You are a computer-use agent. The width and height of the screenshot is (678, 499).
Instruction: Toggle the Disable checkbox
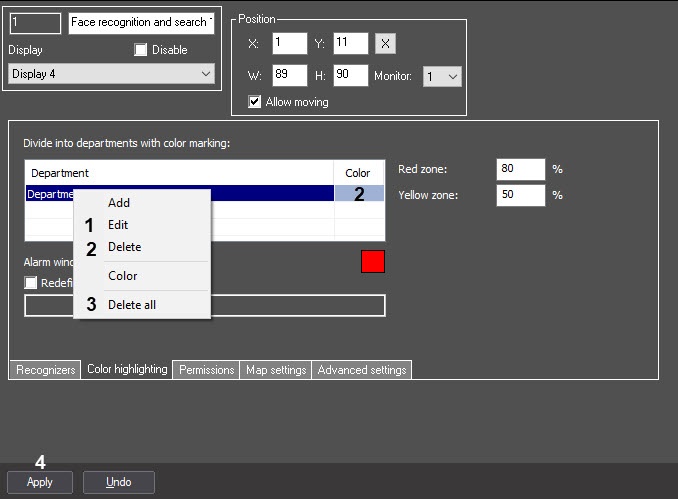(141, 50)
